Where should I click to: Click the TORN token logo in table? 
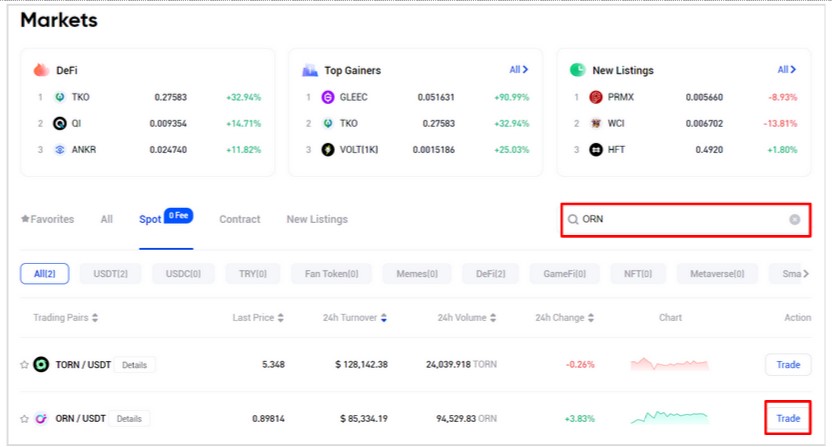click(41, 365)
